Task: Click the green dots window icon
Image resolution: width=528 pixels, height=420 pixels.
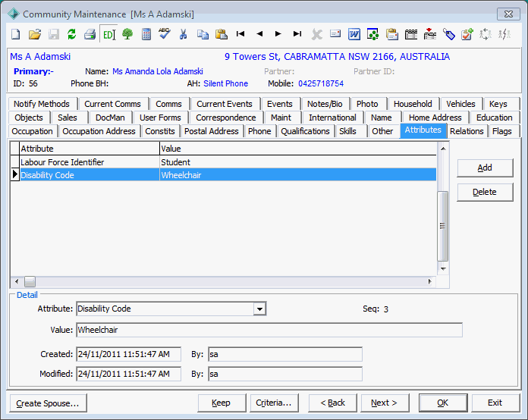Action: pos(372,34)
